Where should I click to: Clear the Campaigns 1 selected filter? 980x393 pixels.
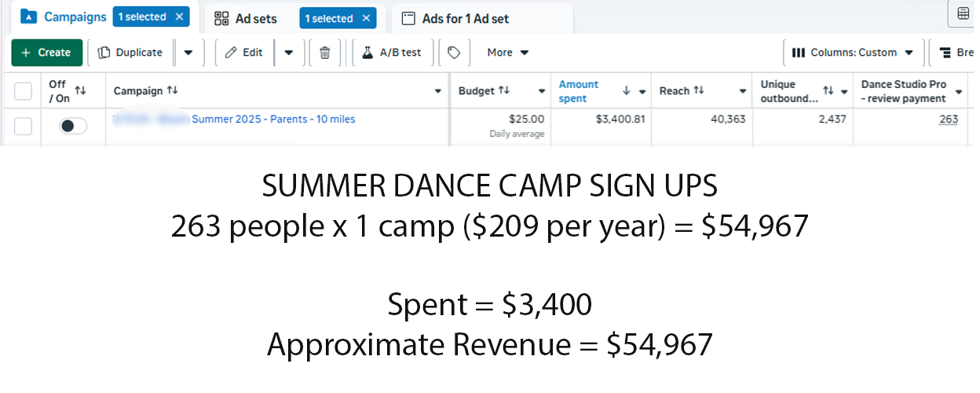180,17
